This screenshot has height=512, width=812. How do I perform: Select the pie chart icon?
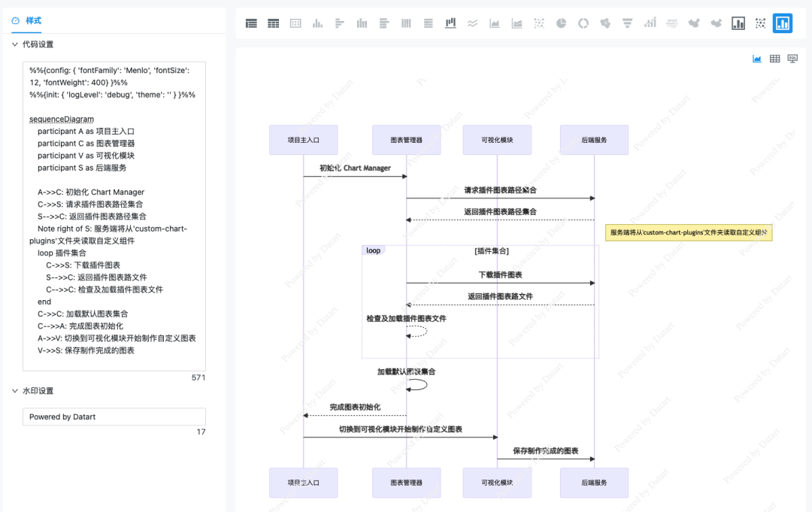[562, 23]
